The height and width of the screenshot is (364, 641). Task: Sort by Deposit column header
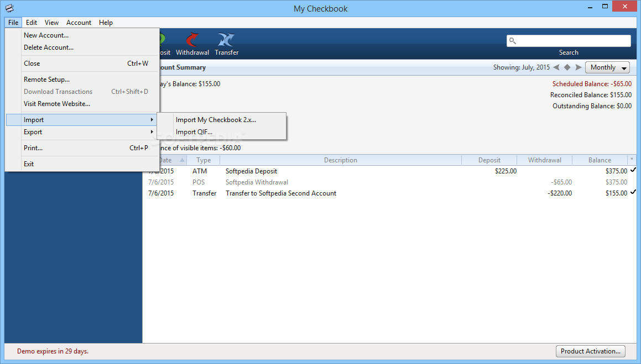pyautogui.click(x=489, y=160)
